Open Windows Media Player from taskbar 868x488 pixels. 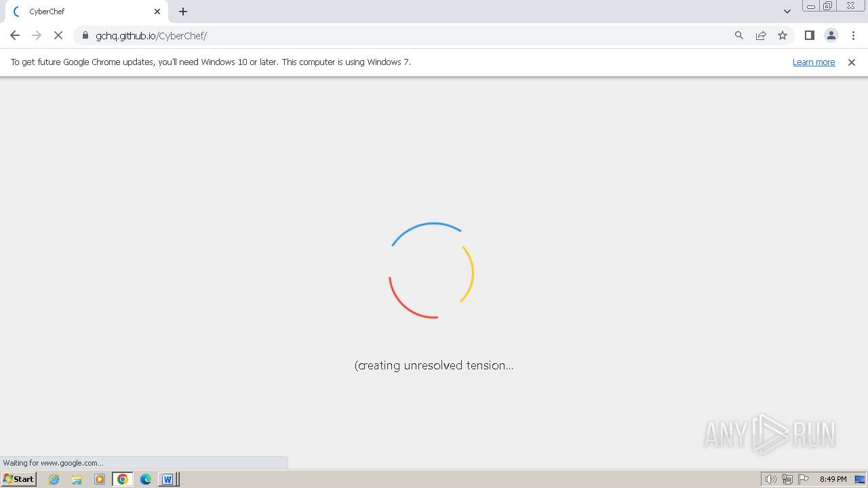(100, 479)
